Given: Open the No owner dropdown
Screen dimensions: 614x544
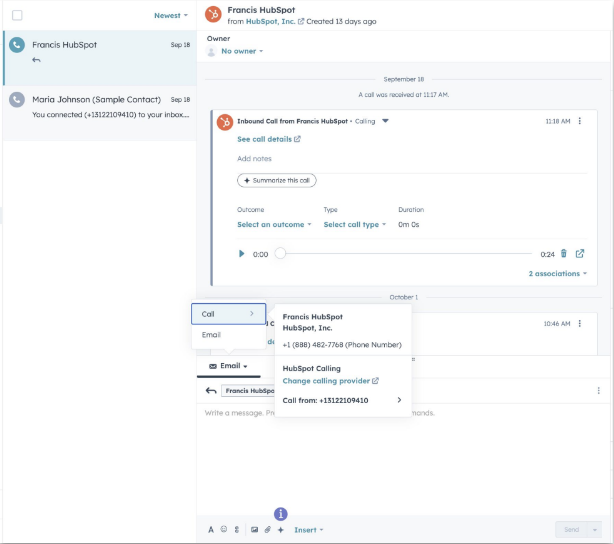Looking at the screenshot, I should [x=242, y=51].
